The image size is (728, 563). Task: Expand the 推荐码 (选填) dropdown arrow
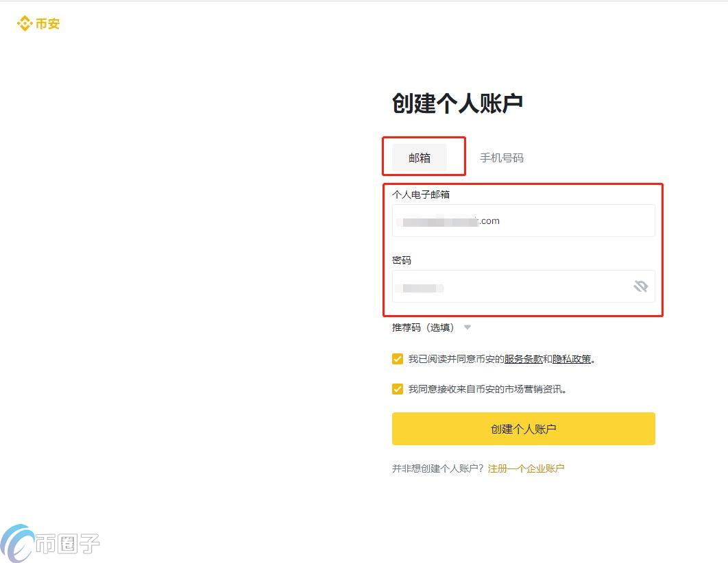[468, 327]
